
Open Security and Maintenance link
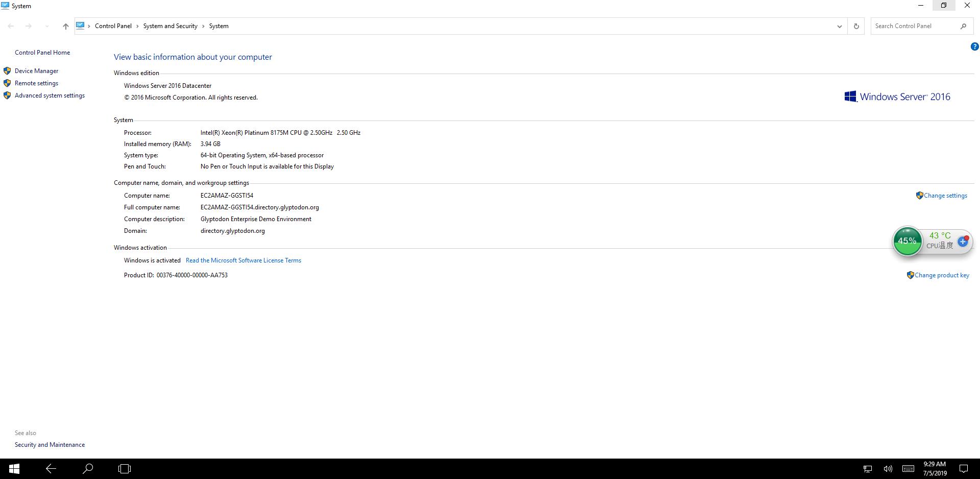pos(50,445)
